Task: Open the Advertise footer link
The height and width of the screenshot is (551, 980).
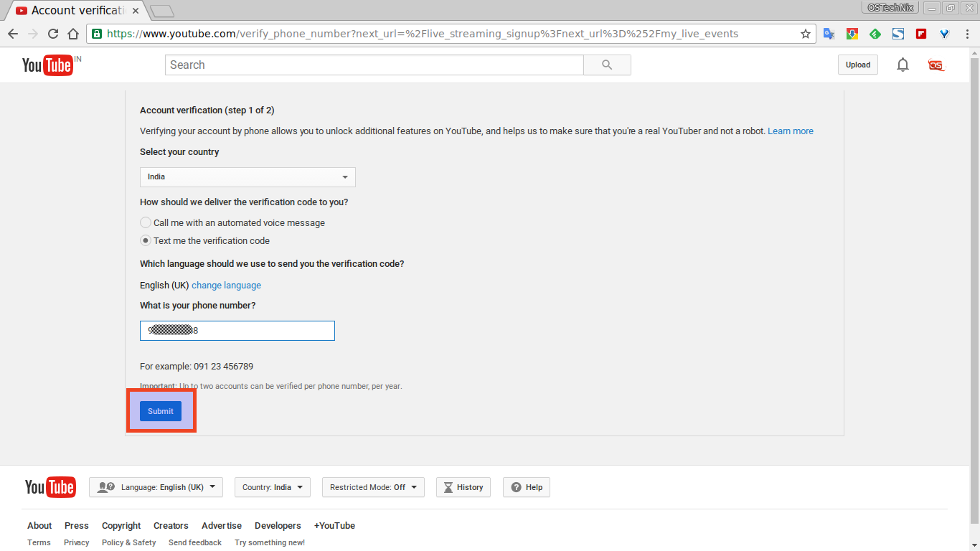Action: pyautogui.click(x=222, y=526)
